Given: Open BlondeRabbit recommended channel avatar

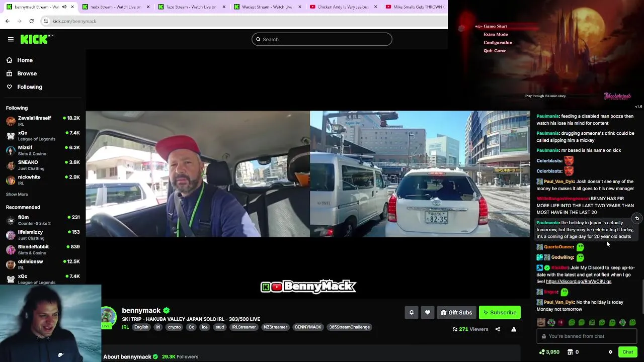Looking at the screenshot, I should tap(11, 250).
